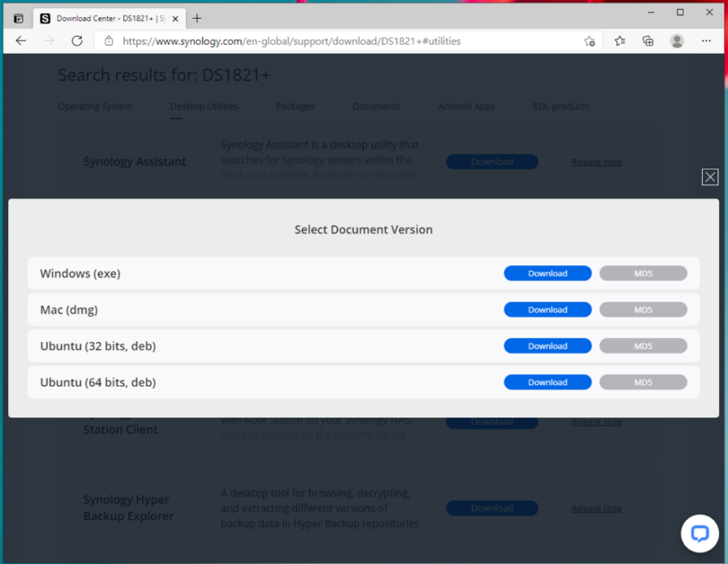The width and height of the screenshot is (728, 564).
Task: Click the Ubuntu (64 bits, deb) label
Action: click(98, 382)
